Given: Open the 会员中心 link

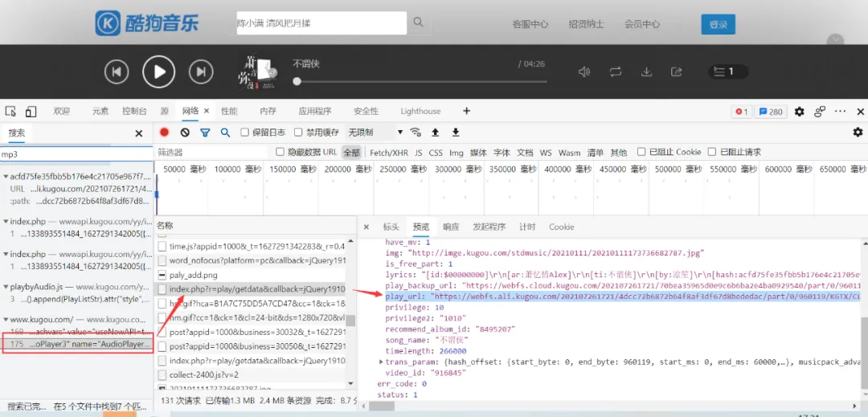Looking at the screenshot, I should [x=642, y=24].
